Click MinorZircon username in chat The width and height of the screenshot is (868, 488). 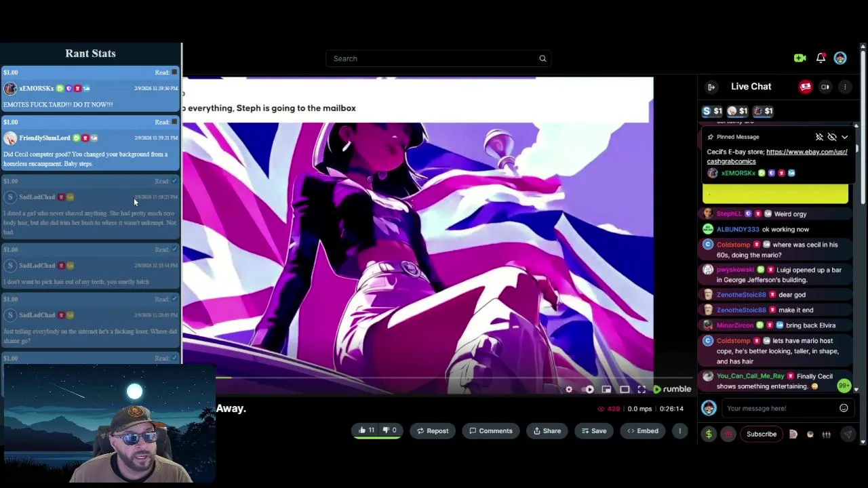[x=734, y=325]
